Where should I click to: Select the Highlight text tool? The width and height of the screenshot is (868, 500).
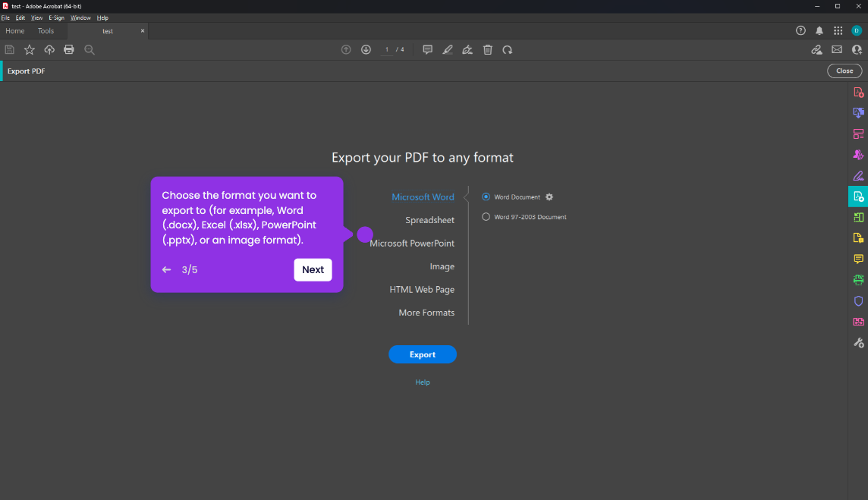click(x=448, y=50)
